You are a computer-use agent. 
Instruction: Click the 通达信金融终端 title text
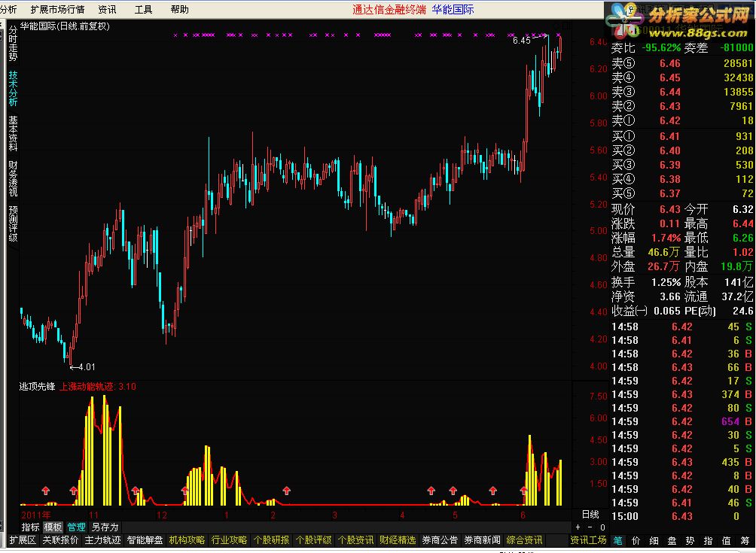(x=389, y=9)
